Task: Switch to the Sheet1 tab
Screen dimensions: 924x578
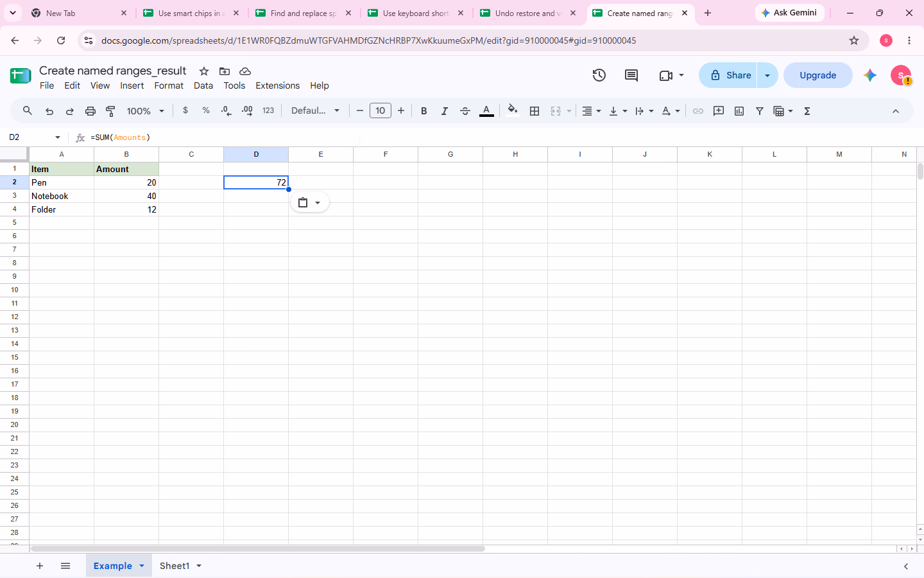Action: (175, 566)
